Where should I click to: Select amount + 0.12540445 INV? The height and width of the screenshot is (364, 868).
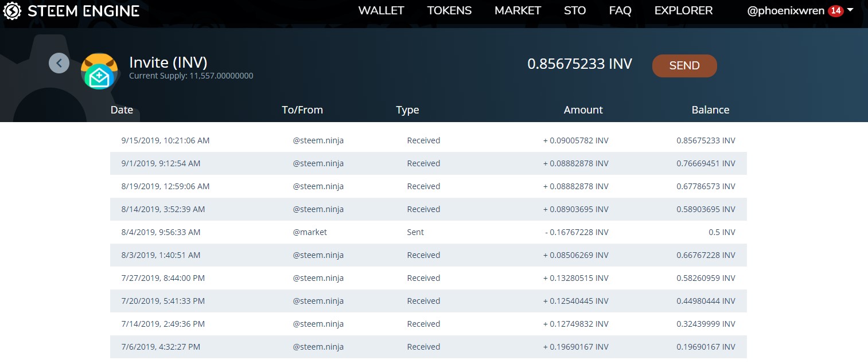(x=576, y=301)
